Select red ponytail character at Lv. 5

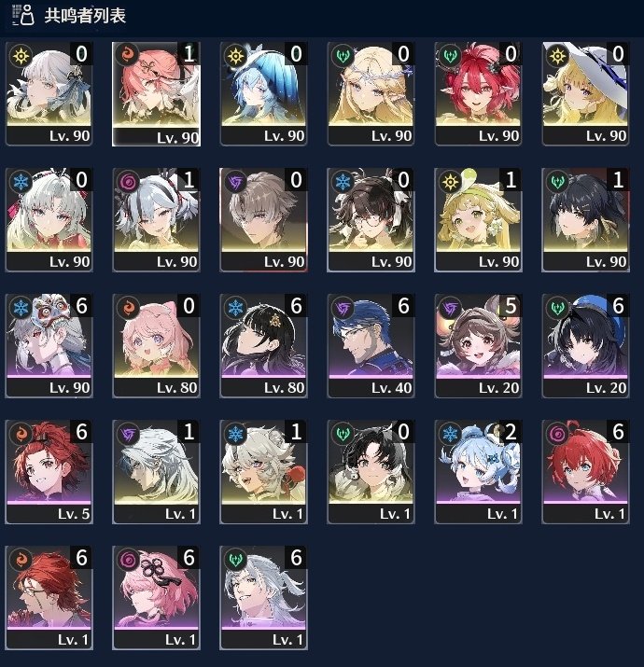(49, 471)
